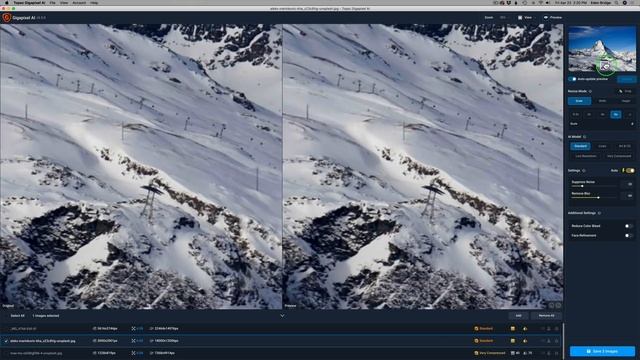Toggle Auto-update preview switch

(x=572, y=79)
